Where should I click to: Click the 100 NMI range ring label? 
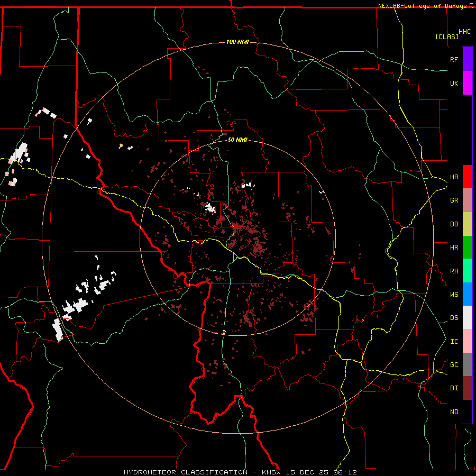coord(237,42)
